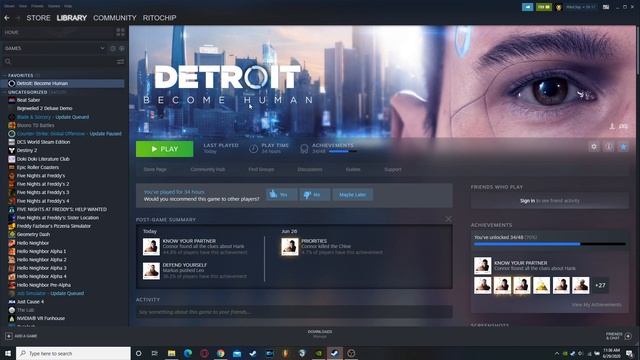640x360 pixels.
Task: Expand the GAMES filter dropdown
Action: [102, 48]
